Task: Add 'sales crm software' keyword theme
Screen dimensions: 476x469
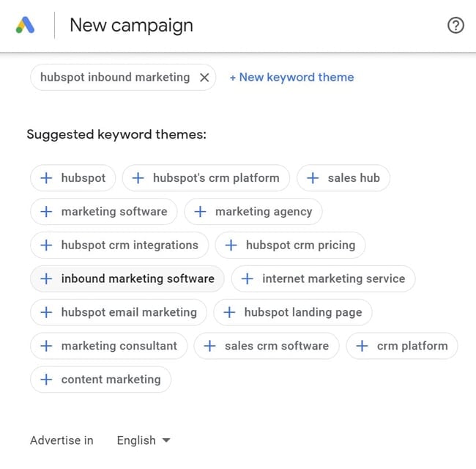Action: click(x=267, y=346)
